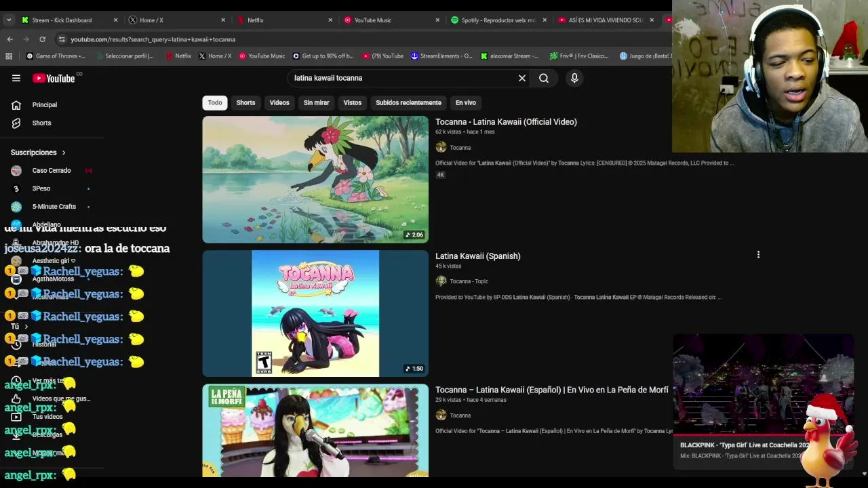View site information icon in address bar
Screen dimensions: 868x488
[x=62, y=39]
